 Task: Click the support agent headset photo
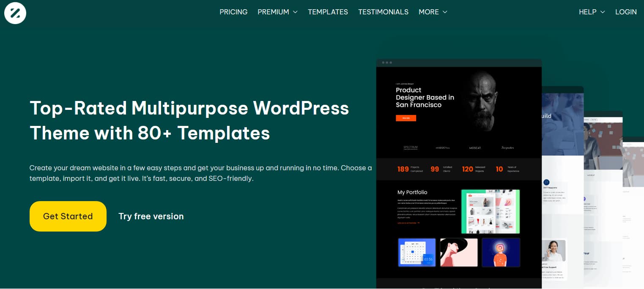point(554,251)
